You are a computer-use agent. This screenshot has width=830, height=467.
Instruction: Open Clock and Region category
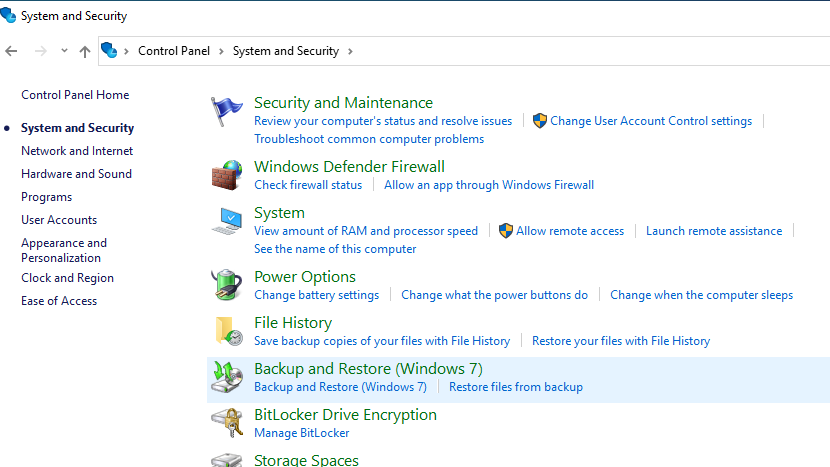[67, 278]
